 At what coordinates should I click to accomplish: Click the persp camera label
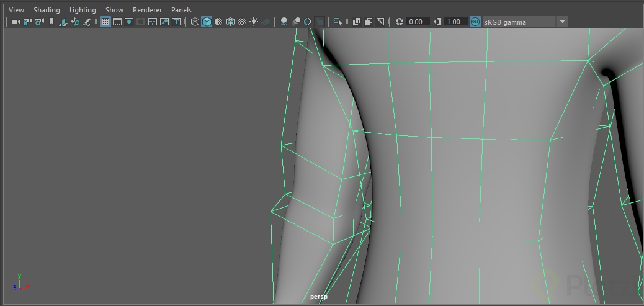tap(319, 297)
